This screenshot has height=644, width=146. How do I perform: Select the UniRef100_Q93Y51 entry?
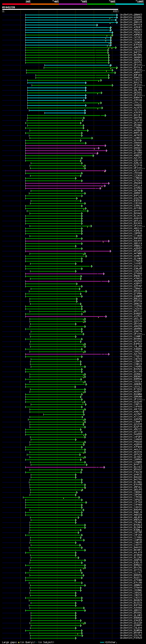(131, 63)
